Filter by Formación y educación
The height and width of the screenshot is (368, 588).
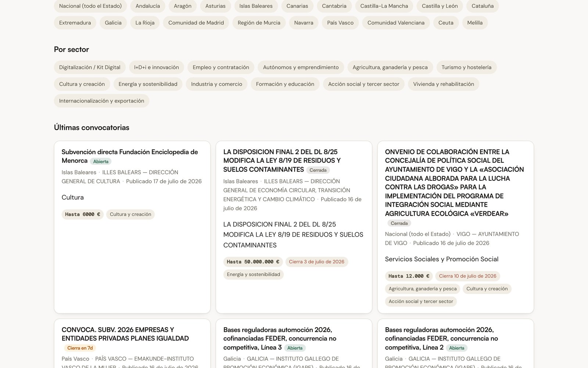(x=285, y=84)
